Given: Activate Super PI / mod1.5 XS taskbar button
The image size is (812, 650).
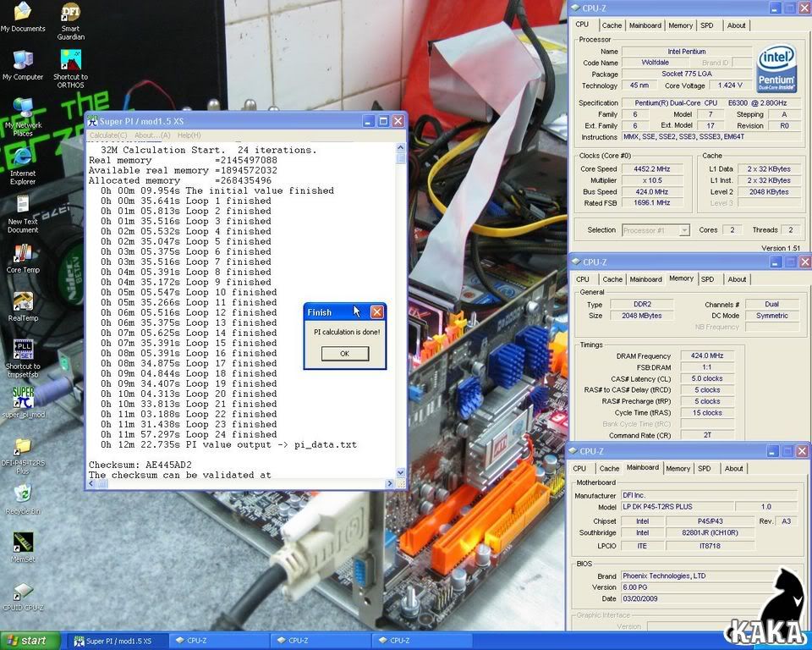Looking at the screenshot, I should (117, 642).
